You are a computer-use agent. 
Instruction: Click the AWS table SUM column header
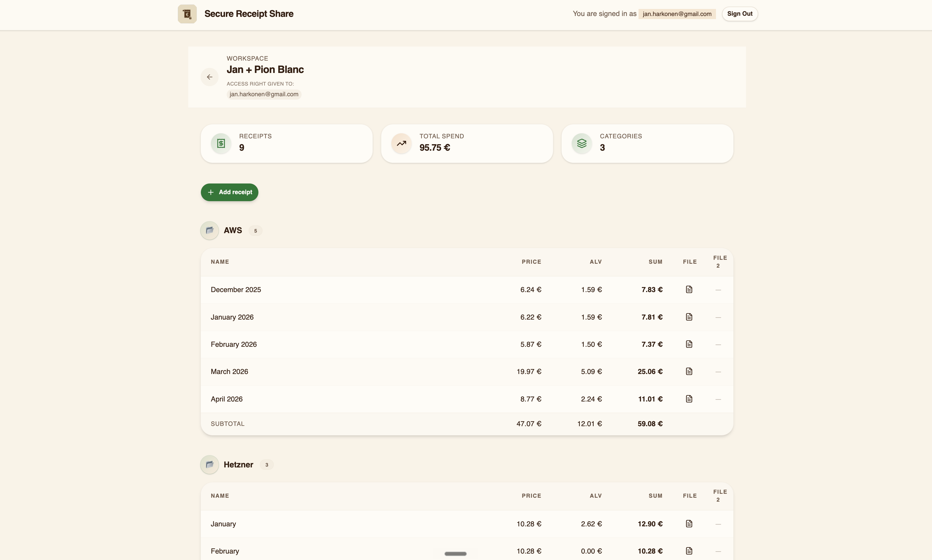click(x=655, y=262)
